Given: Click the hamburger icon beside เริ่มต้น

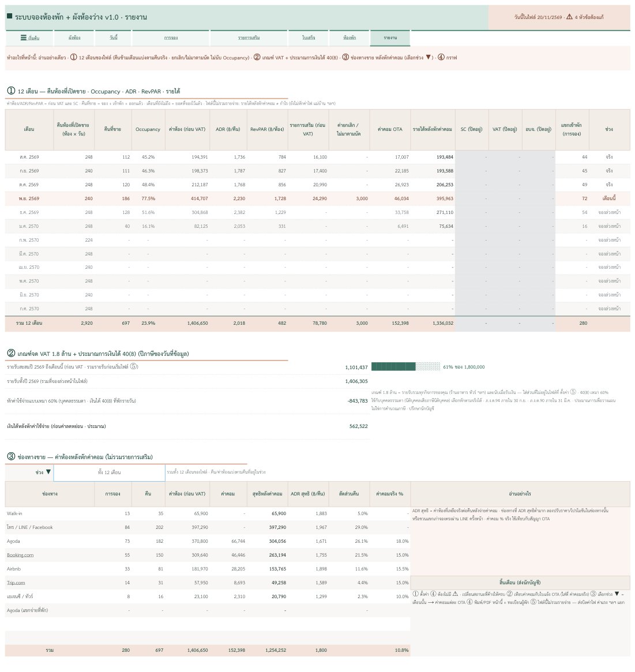Looking at the screenshot, I should click(24, 37).
